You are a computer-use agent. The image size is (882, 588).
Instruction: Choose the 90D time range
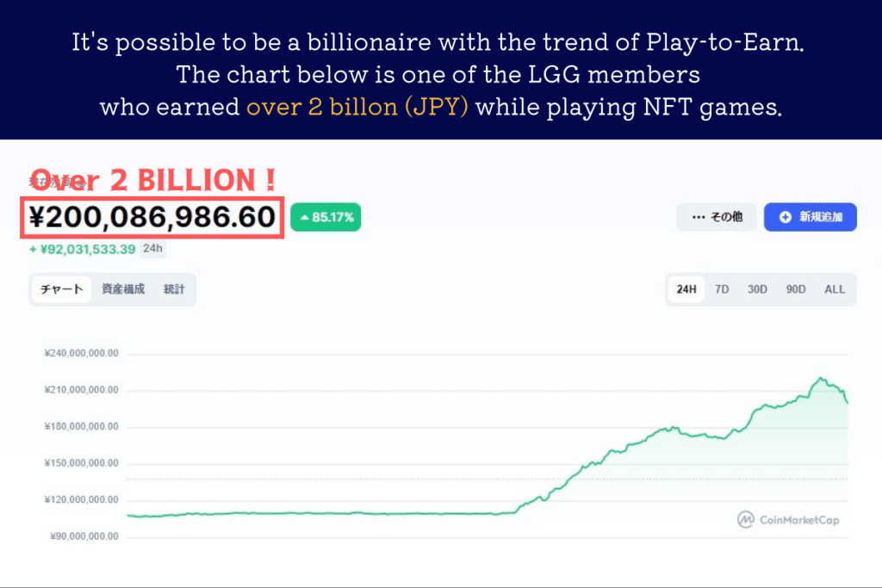(796, 289)
